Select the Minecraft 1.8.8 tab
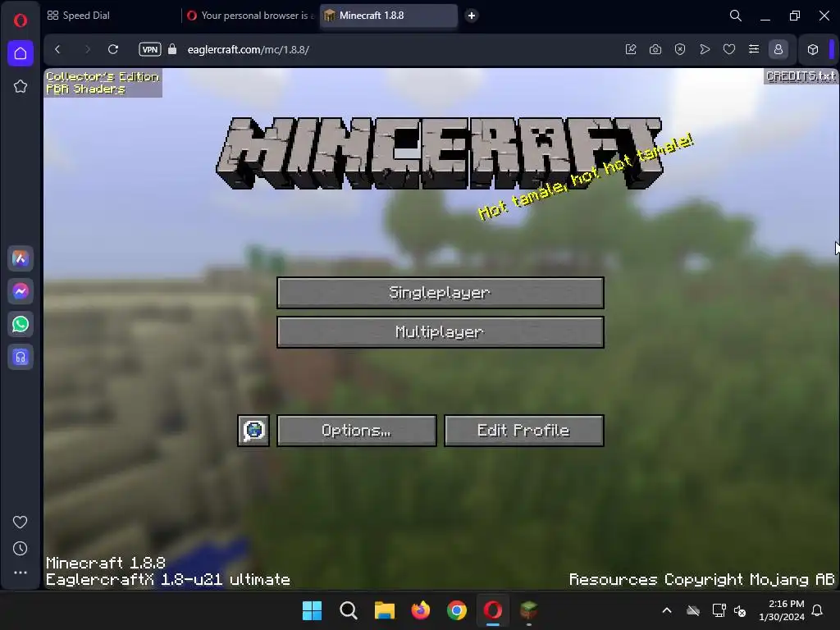840x630 pixels. (389, 16)
